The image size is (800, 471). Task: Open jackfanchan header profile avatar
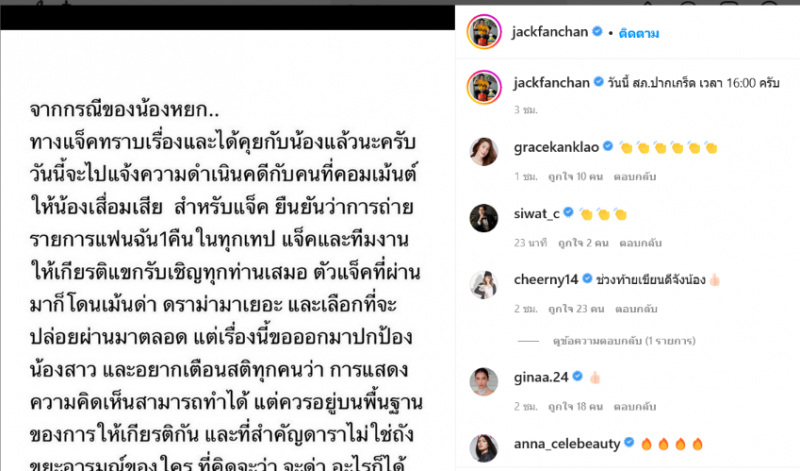point(484,32)
